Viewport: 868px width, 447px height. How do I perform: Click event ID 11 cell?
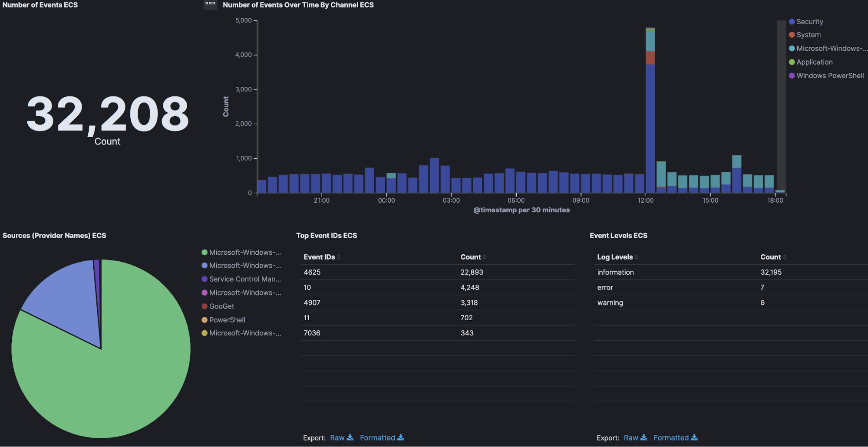point(307,318)
